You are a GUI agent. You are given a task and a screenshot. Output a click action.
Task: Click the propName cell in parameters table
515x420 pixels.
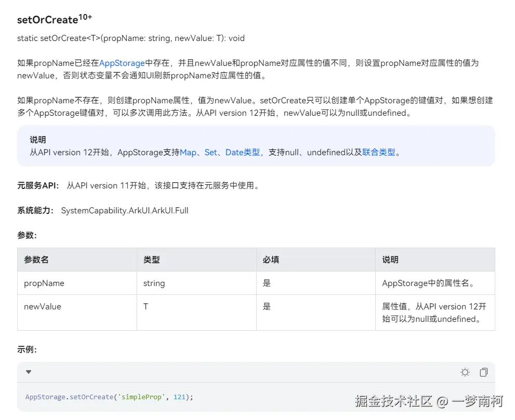tap(77, 283)
